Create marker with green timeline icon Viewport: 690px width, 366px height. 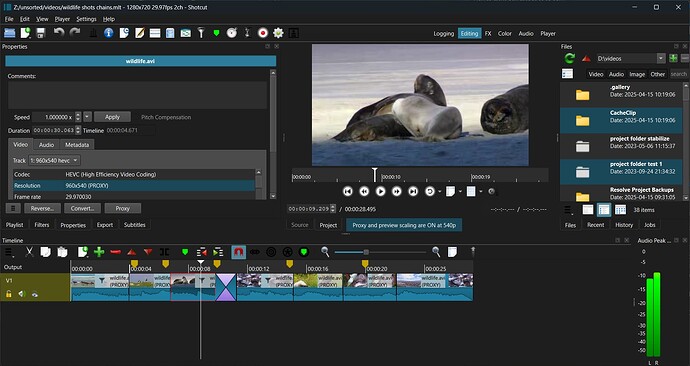click(185, 252)
